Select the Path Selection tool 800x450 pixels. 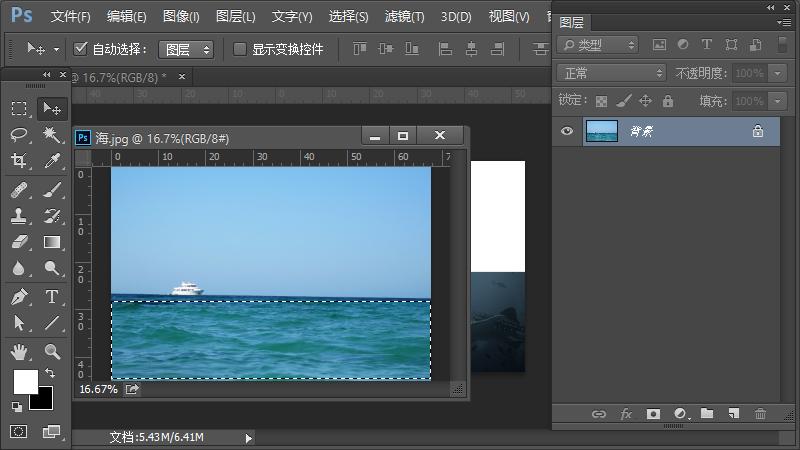[19, 322]
